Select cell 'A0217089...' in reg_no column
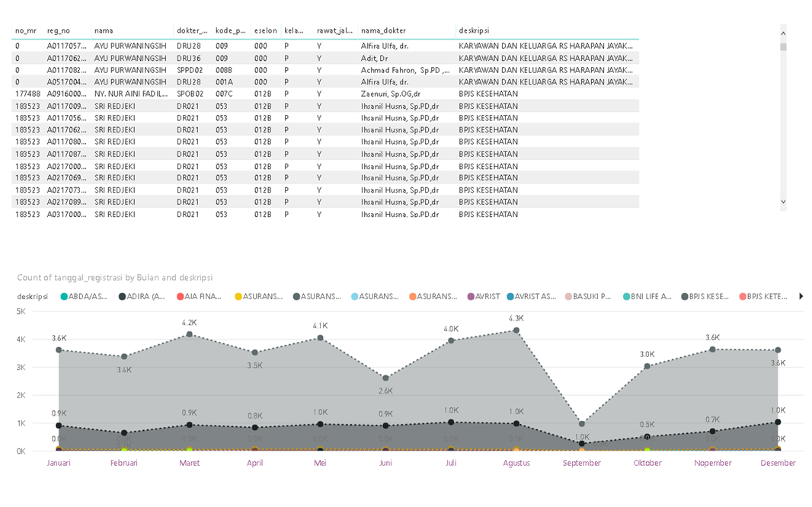The width and height of the screenshot is (812, 507). pyautogui.click(x=67, y=202)
